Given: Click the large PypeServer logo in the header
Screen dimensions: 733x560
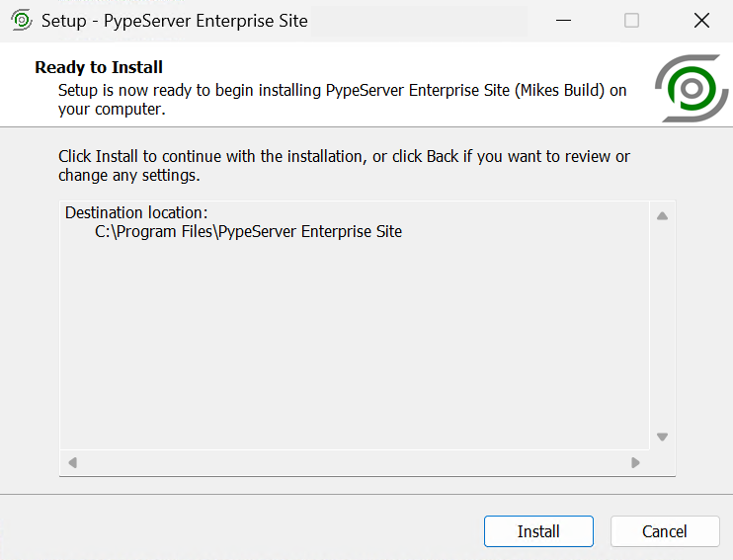Looking at the screenshot, I should [692, 89].
